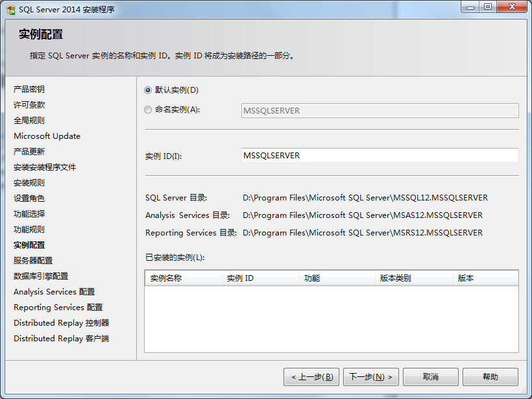Minimize the setup window

[x=470, y=6]
